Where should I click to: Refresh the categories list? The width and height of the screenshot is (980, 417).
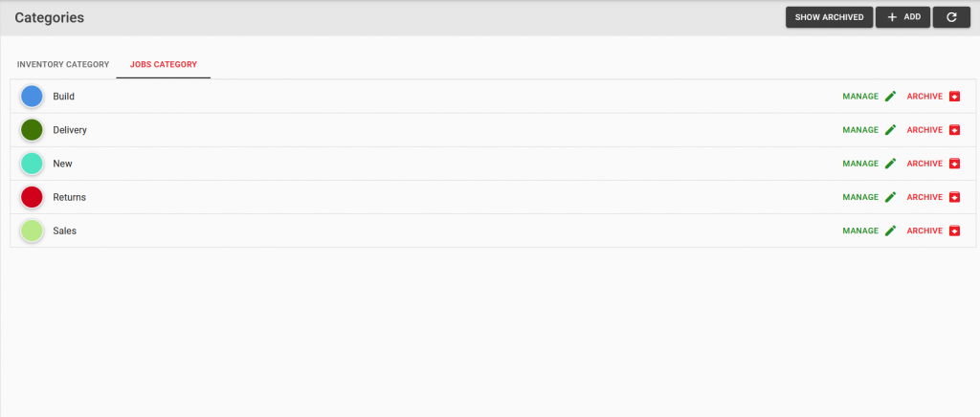point(951,17)
